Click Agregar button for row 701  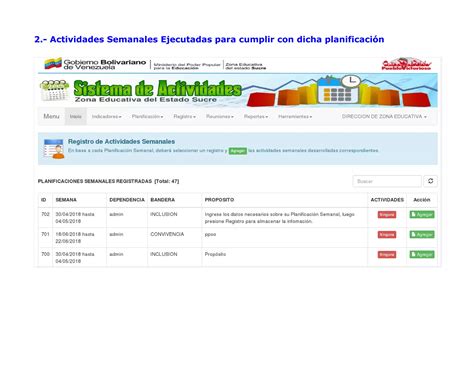coord(422,234)
